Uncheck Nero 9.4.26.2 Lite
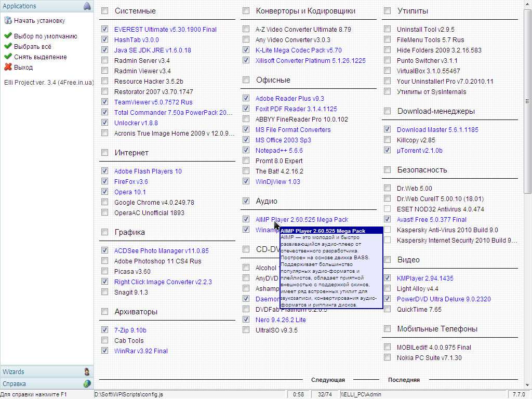Viewport: 532px width, 399px height. (246, 320)
